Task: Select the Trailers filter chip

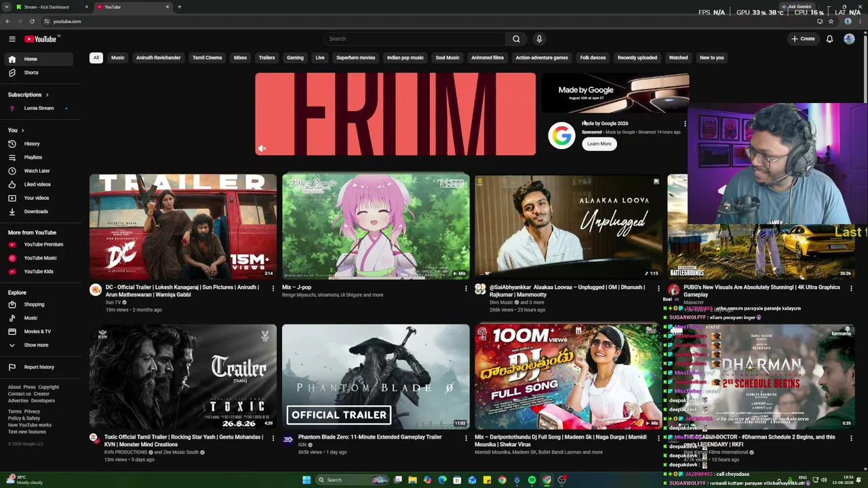Action: click(x=267, y=58)
